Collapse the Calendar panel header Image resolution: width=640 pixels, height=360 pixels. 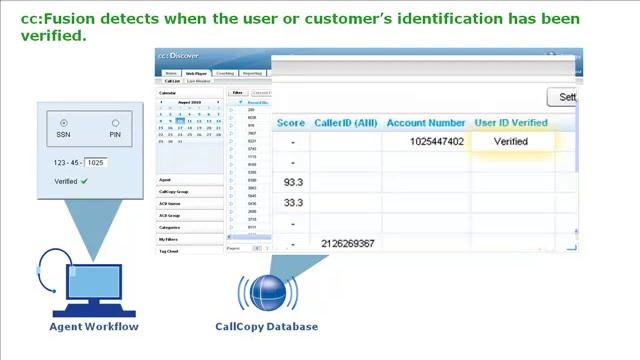(x=190, y=93)
